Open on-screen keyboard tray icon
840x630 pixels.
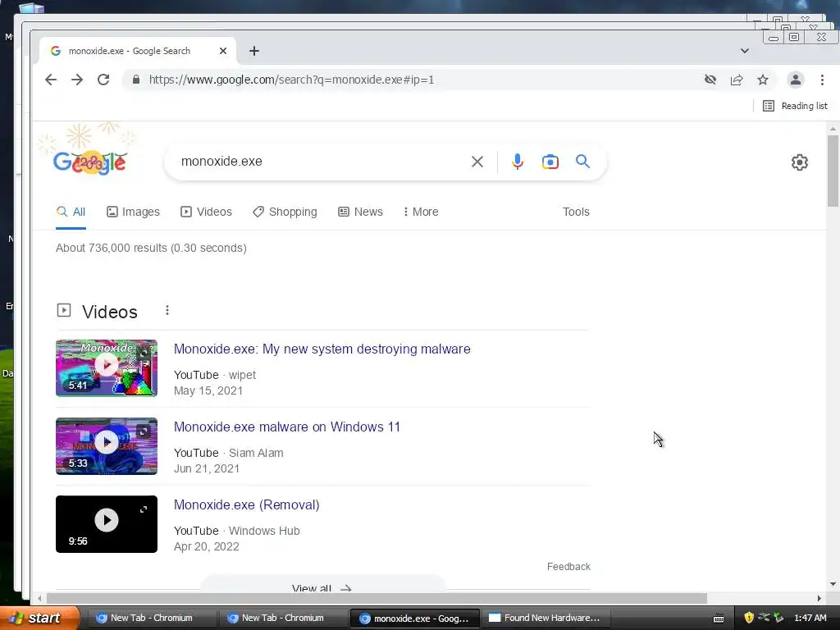tap(719, 619)
